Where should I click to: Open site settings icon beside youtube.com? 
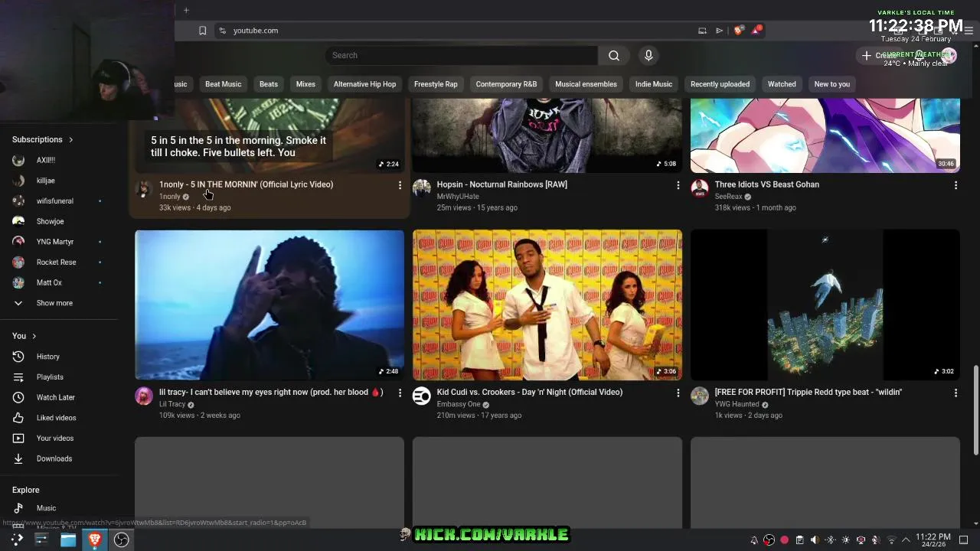point(222,31)
